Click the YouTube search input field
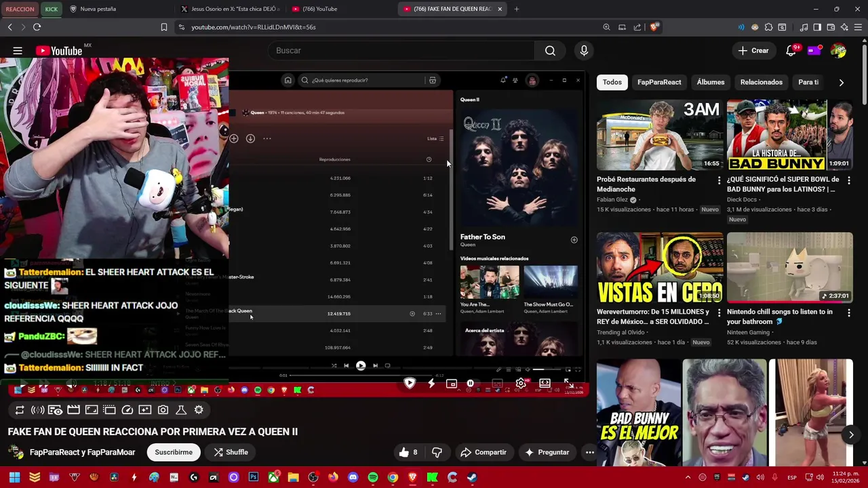 pyautogui.click(x=400, y=51)
